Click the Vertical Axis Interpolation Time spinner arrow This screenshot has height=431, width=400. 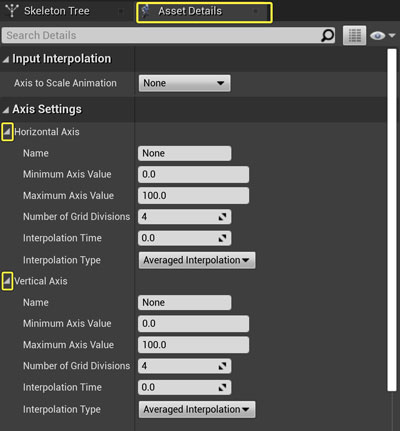click(x=222, y=387)
